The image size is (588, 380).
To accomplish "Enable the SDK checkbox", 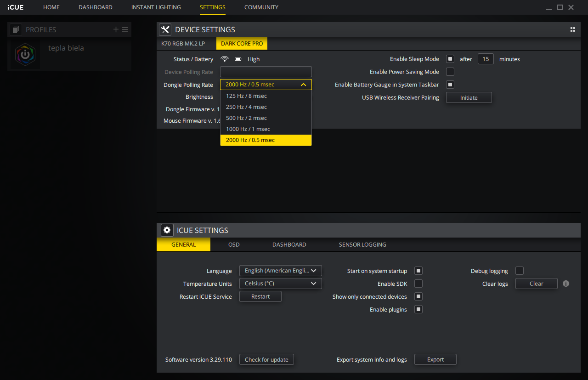I will (x=418, y=284).
